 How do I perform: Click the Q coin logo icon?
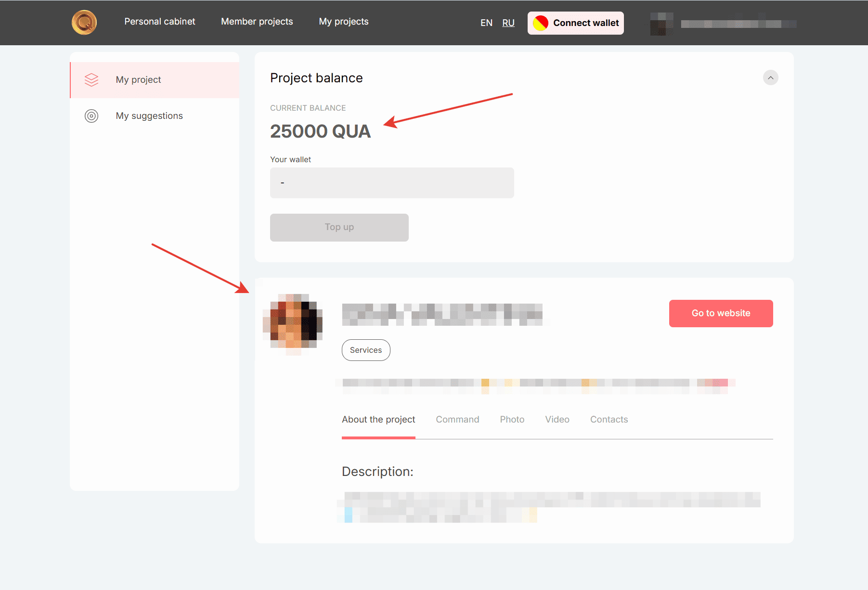point(84,22)
